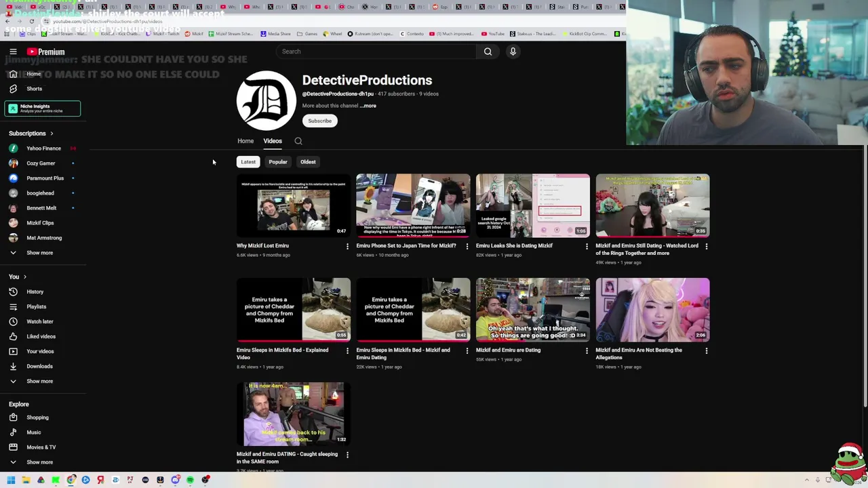868x488 pixels.
Task: Open 'Emiru Leaks She is Dating Mizkif' title
Action: click(514, 246)
